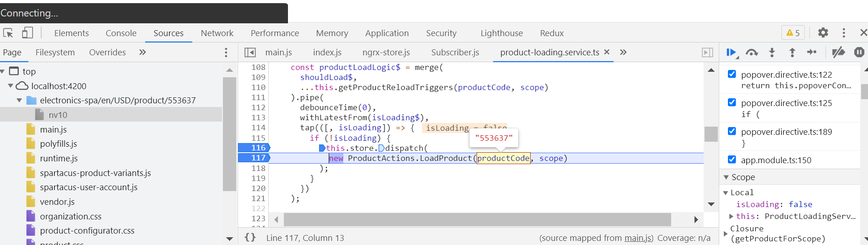
Task: Step into next function call
Action: tap(772, 53)
